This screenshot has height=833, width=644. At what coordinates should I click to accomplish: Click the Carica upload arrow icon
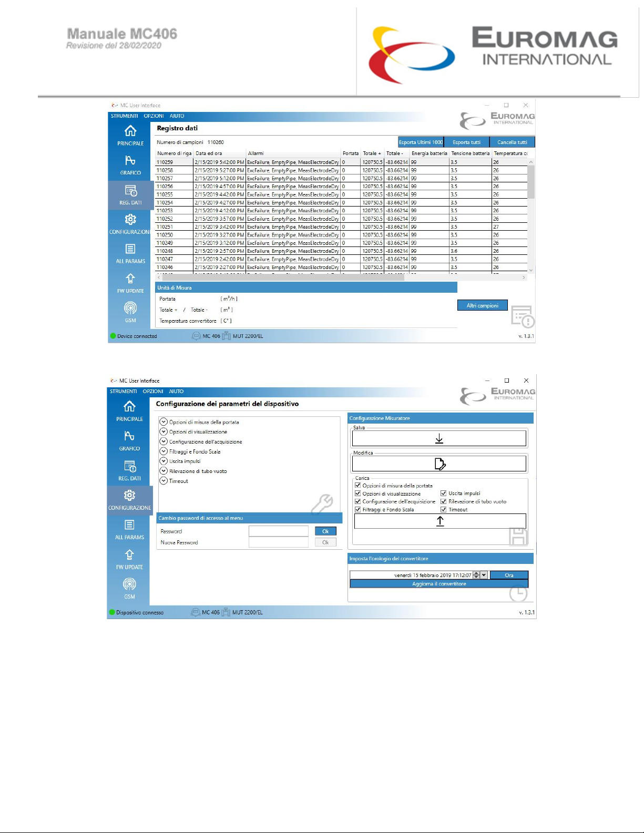(x=440, y=521)
